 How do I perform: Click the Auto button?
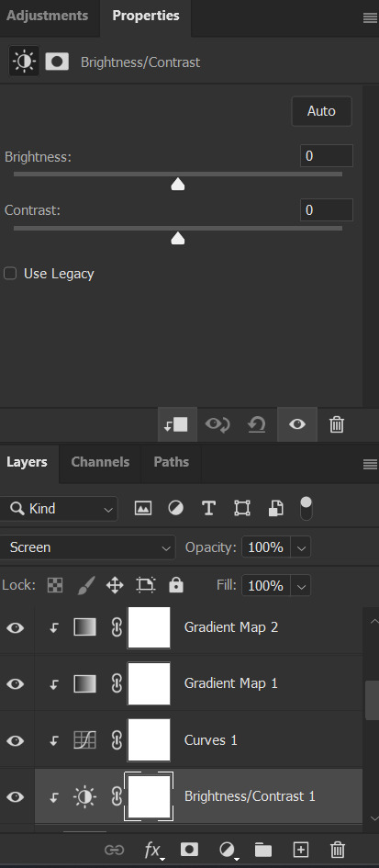pos(321,111)
